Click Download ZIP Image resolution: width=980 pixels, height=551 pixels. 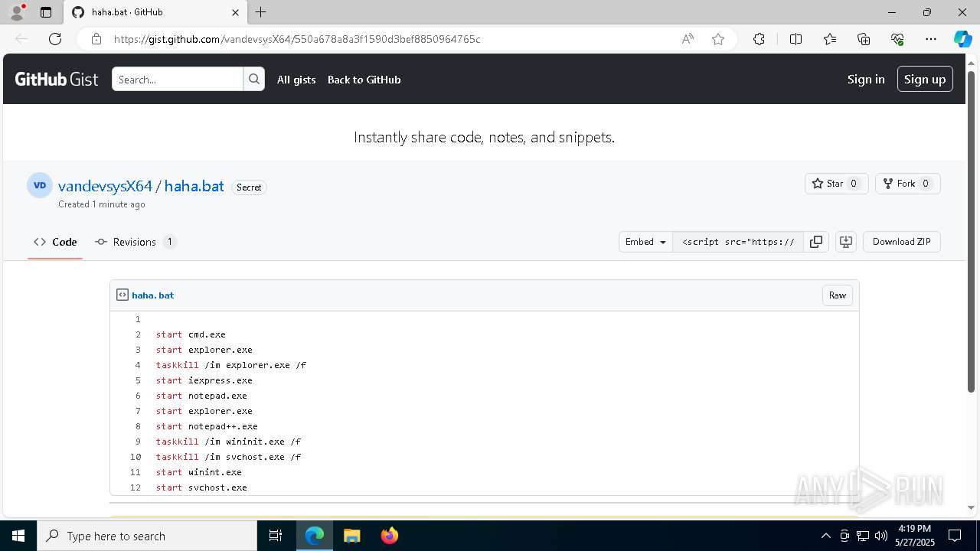[902, 242]
